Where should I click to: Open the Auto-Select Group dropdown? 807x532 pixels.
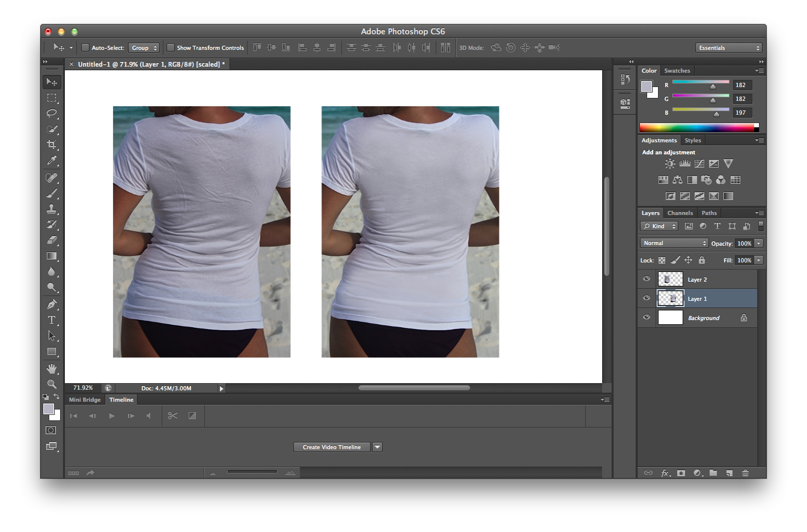coord(144,47)
